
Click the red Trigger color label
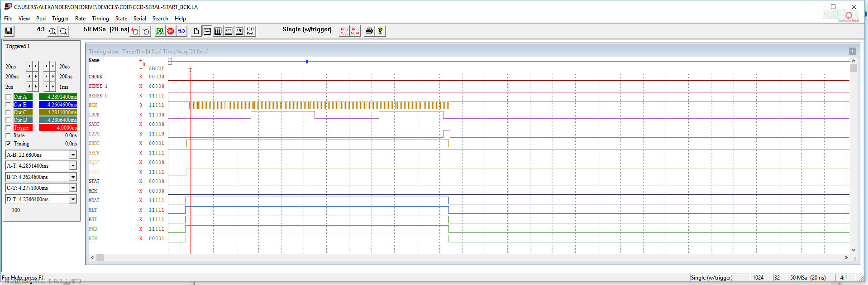pyautogui.click(x=23, y=128)
